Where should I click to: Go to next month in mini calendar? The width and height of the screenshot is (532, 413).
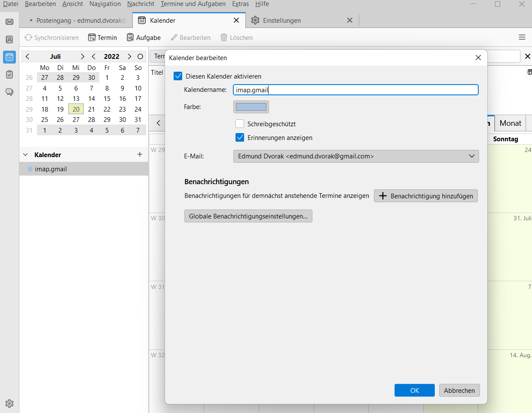coord(82,57)
